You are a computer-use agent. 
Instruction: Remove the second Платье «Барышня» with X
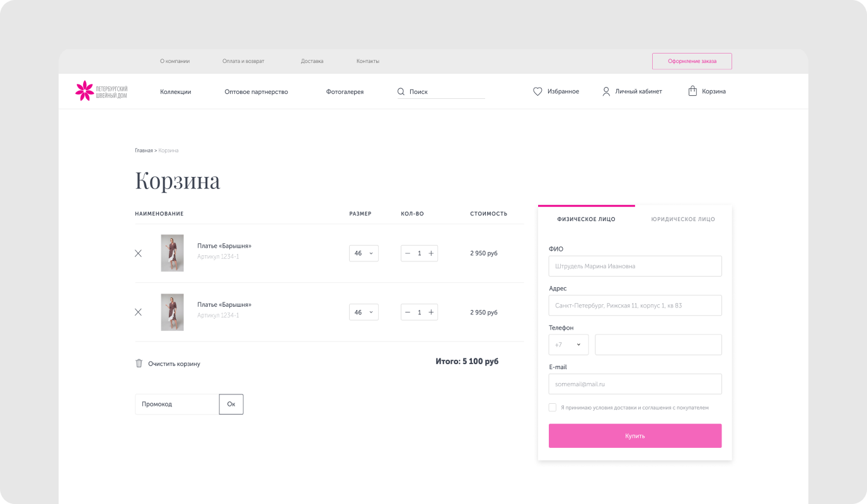click(138, 312)
